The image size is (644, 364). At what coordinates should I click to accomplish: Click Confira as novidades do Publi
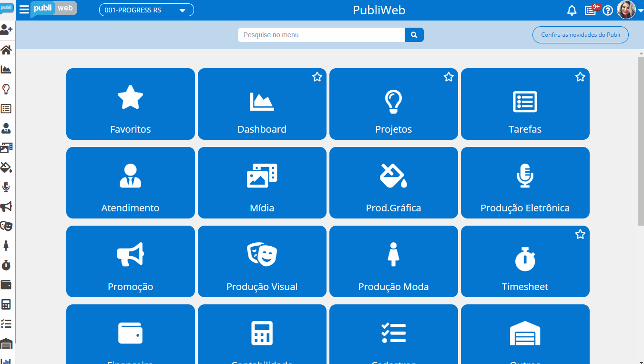(x=581, y=35)
